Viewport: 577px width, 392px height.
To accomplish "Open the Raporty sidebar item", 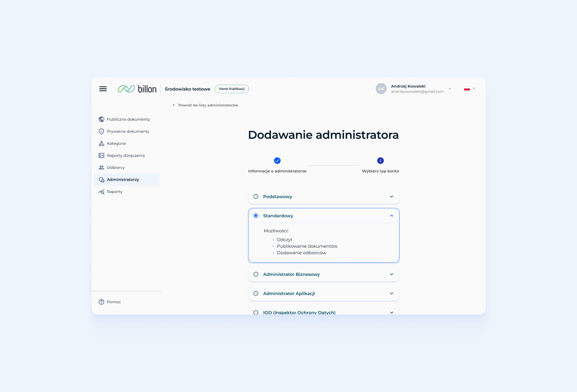I will click(x=127, y=191).
